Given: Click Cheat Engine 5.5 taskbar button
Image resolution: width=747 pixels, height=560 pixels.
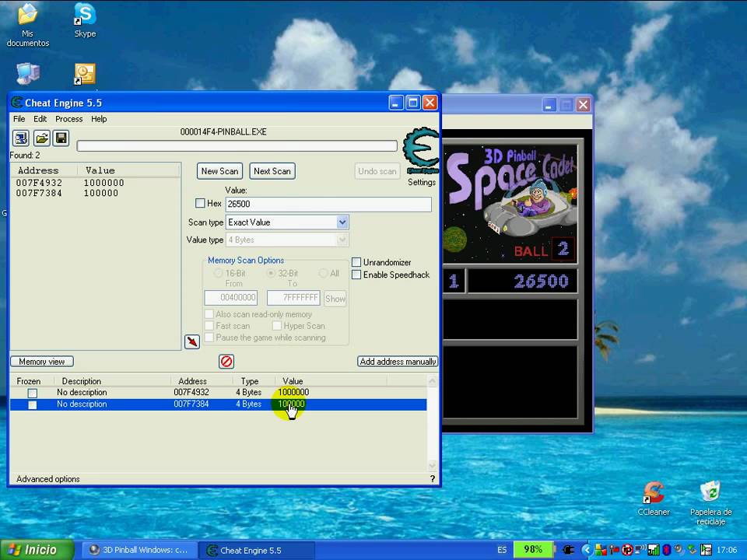Looking at the screenshot, I should (256, 550).
